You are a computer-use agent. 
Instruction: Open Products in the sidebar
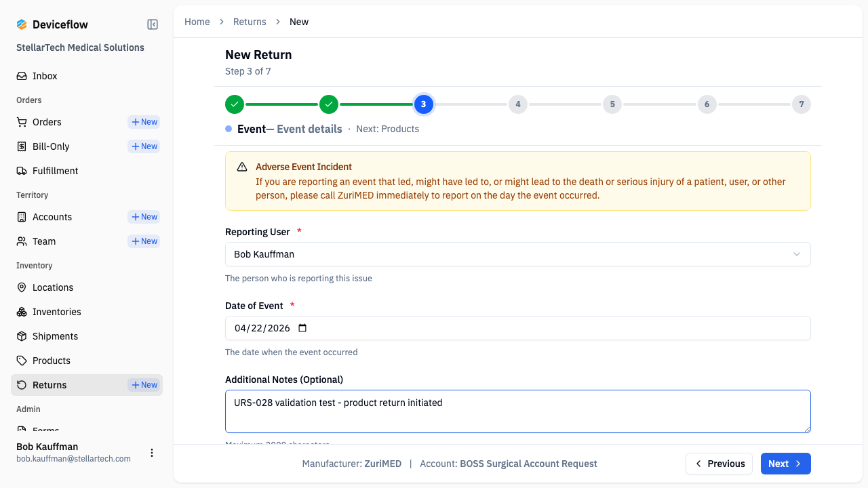coord(87,361)
